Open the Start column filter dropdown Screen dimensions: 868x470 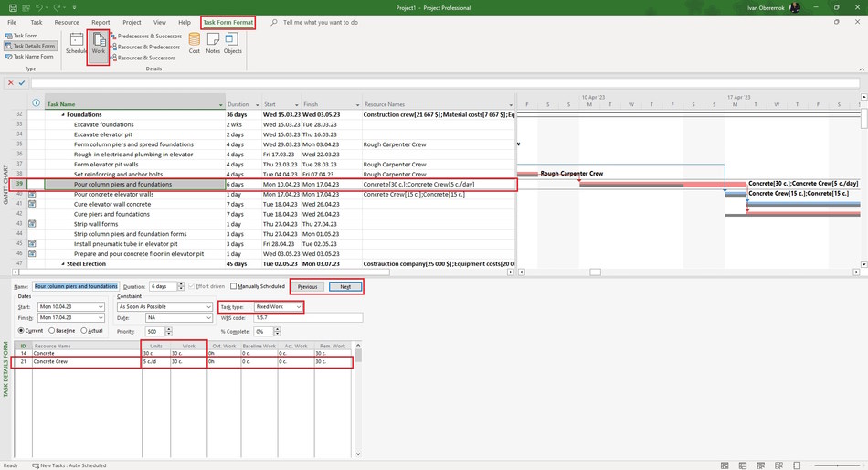click(x=297, y=105)
